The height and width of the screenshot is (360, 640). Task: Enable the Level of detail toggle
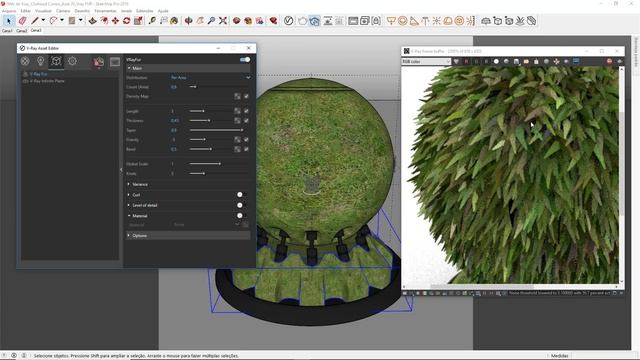click(242, 205)
